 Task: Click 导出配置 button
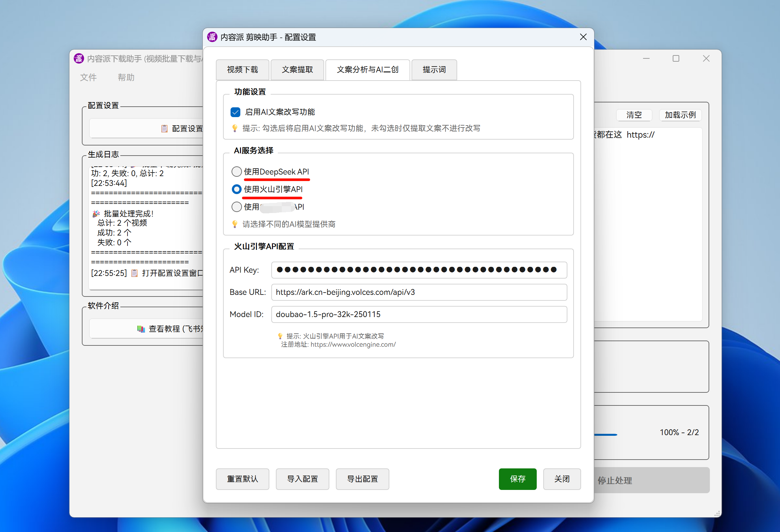tap(362, 479)
